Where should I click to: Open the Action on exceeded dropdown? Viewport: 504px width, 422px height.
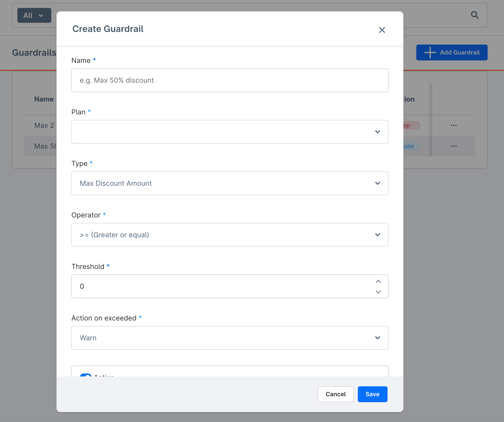click(x=230, y=338)
